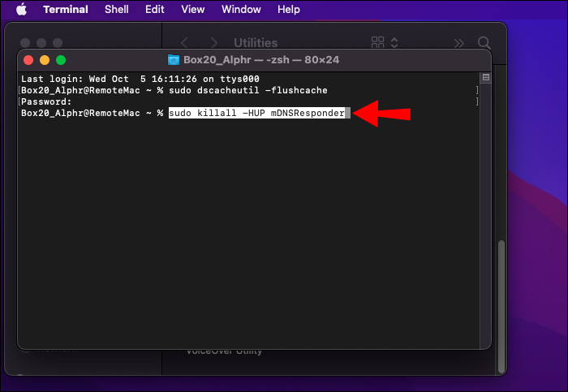568x392 pixels.
Task: Click the Finder forward arrow in Utilities window
Action: 214,43
